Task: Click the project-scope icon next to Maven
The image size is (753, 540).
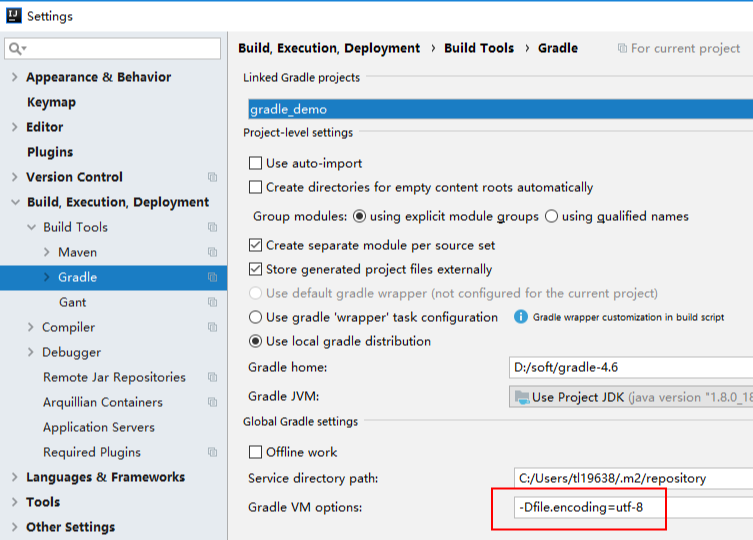Action: [x=212, y=252]
